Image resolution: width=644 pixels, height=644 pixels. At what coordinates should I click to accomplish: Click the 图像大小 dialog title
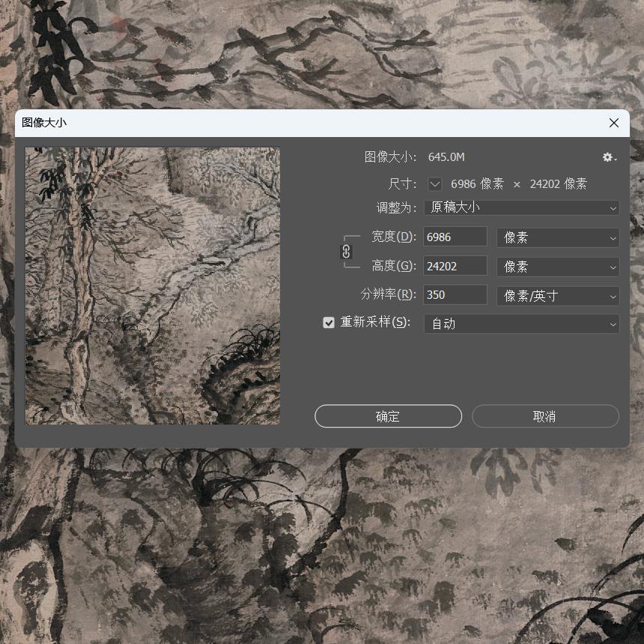point(44,123)
